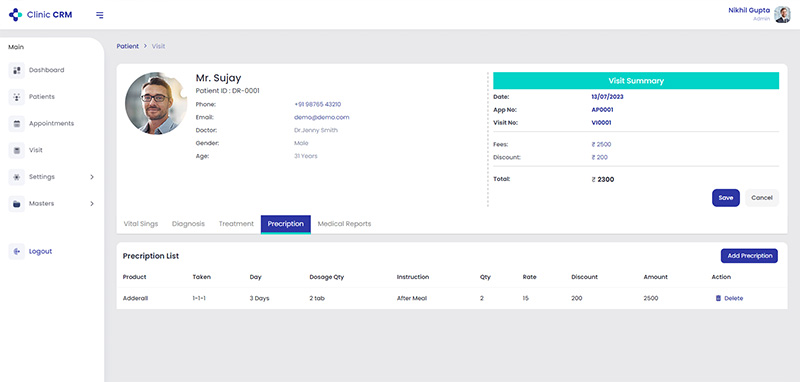
Task: Open Nikhil Gupta's profile avatar
Action: coord(782,15)
